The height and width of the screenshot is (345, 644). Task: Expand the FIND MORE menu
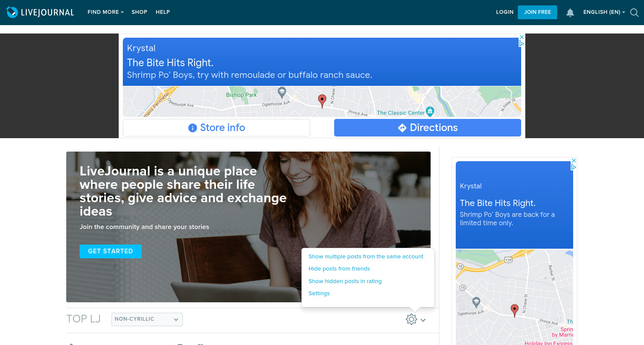pos(105,12)
